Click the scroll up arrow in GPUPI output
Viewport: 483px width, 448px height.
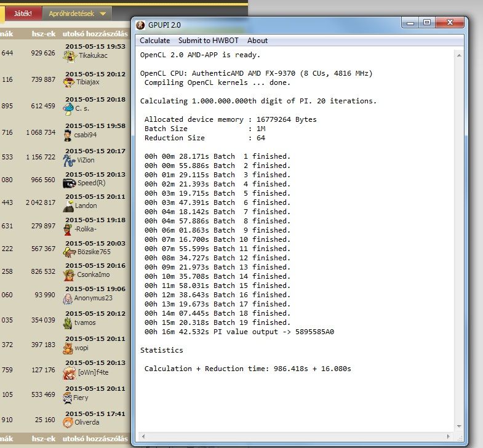459,56
